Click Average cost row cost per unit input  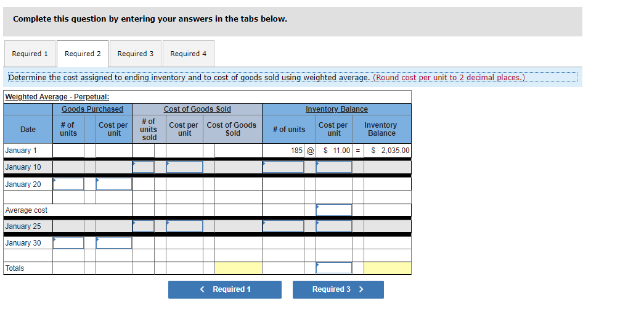pos(334,210)
